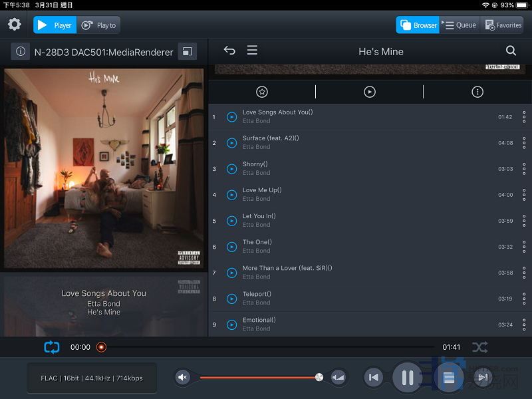Image resolution: width=532 pixels, height=399 pixels.
Task: Skip to the previous track
Action: [374, 378]
